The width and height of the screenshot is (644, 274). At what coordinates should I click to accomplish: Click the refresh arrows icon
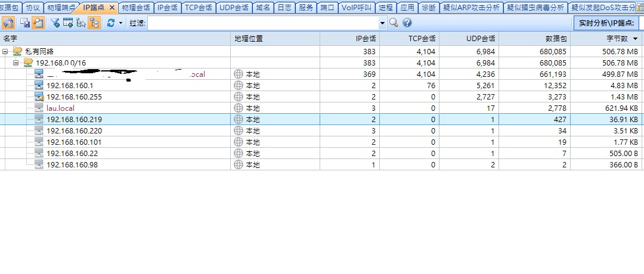[110, 23]
